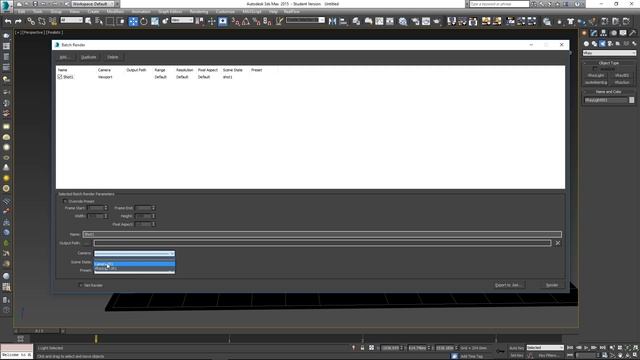Click the Delete button in Batch Render
Image resolution: width=640 pixels, height=360 pixels.
coord(113,57)
